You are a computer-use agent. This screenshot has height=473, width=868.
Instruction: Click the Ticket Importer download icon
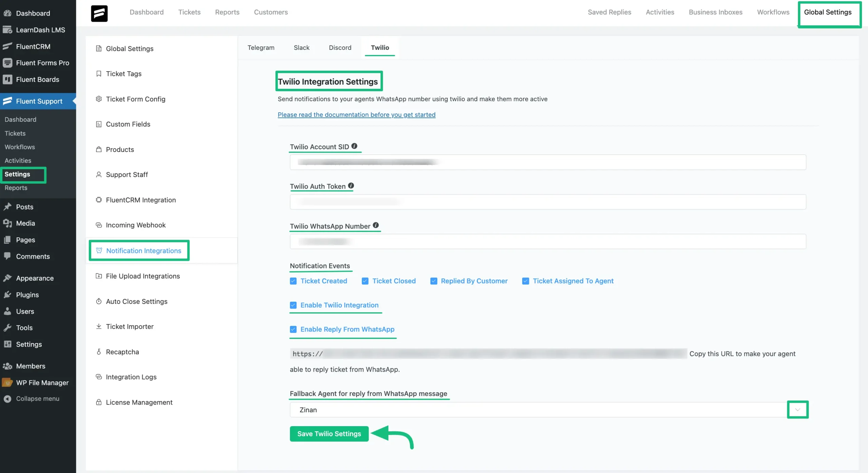pyautogui.click(x=99, y=327)
